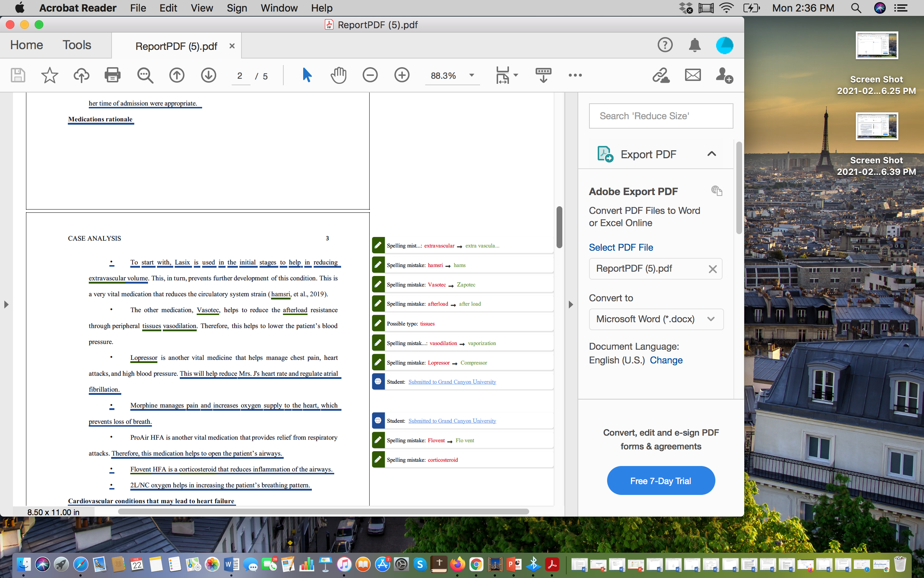
Task: Open the Sign menu
Action: tap(237, 8)
